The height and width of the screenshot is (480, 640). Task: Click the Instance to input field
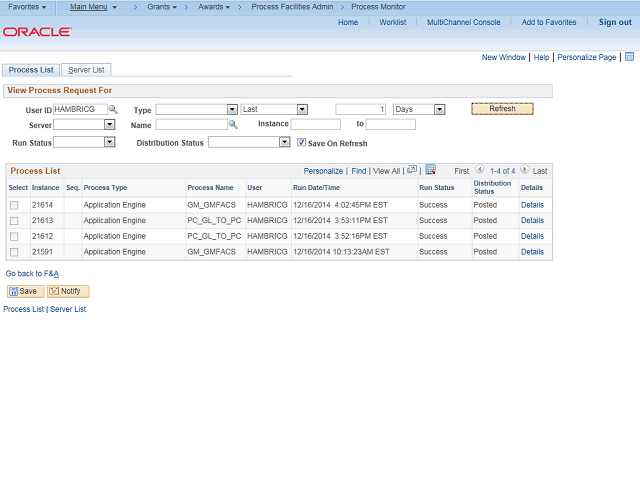391,124
